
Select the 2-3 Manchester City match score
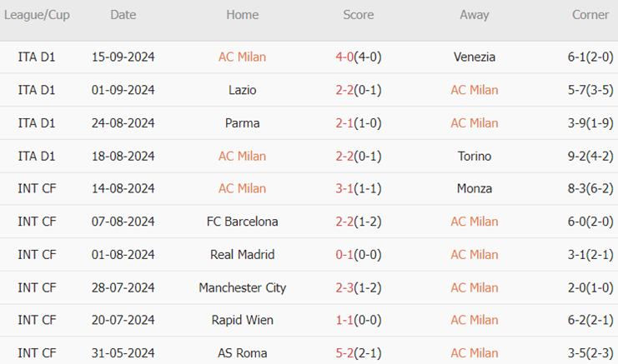click(344, 287)
